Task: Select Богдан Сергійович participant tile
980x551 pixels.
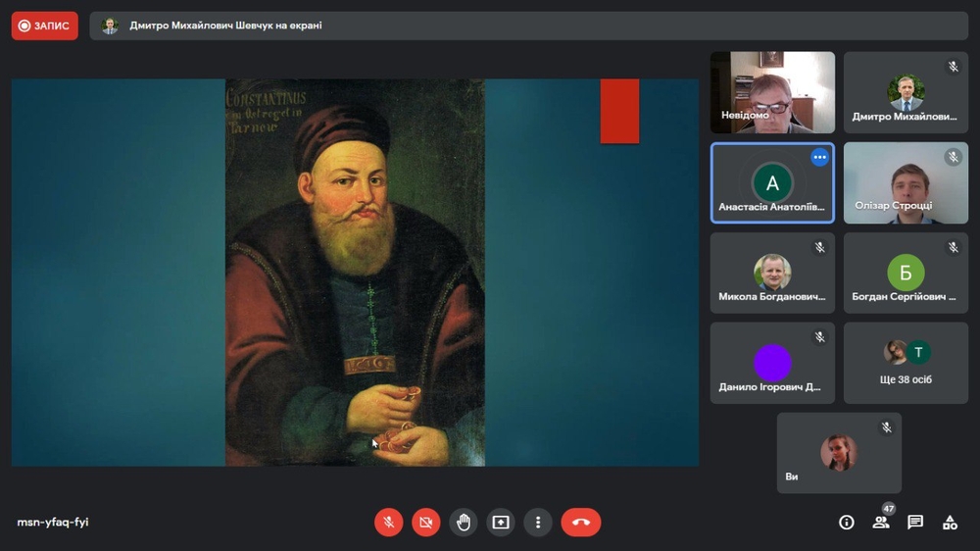Action: coord(906,273)
